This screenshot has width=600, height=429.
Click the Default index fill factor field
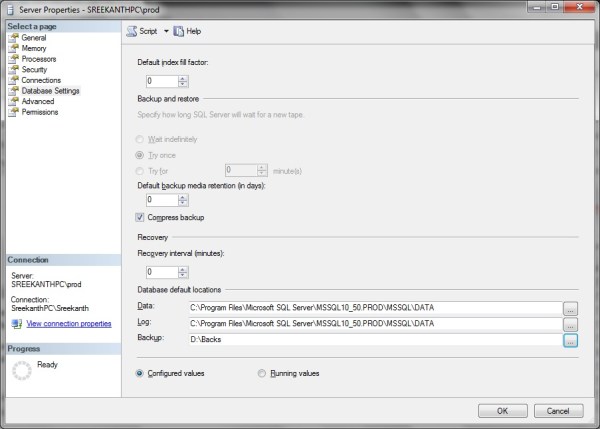tap(158, 81)
